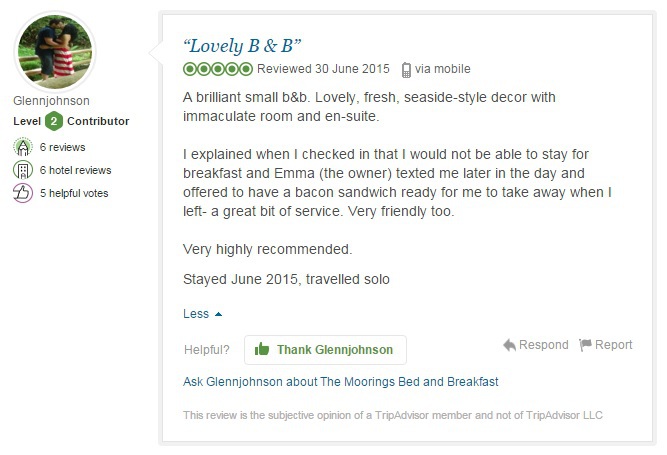
Task: Click the "5 helpful votes" text
Action: pos(74,193)
